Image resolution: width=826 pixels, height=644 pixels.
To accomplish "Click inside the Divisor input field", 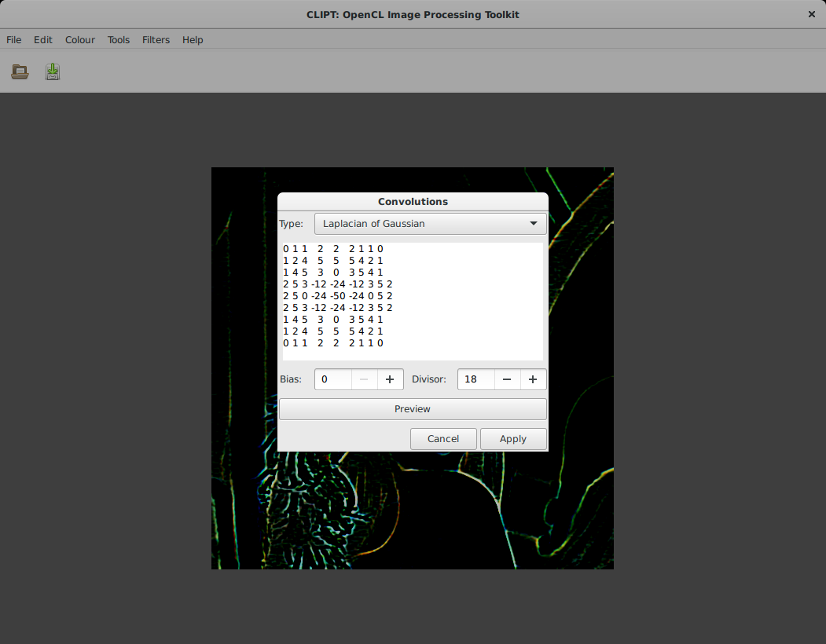I will tap(476, 379).
